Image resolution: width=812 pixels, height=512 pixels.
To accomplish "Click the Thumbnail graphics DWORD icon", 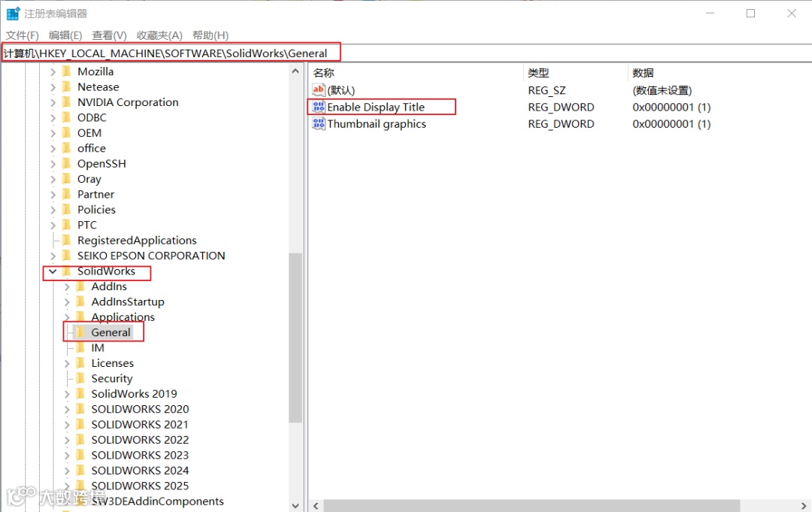I will tap(319, 124).
